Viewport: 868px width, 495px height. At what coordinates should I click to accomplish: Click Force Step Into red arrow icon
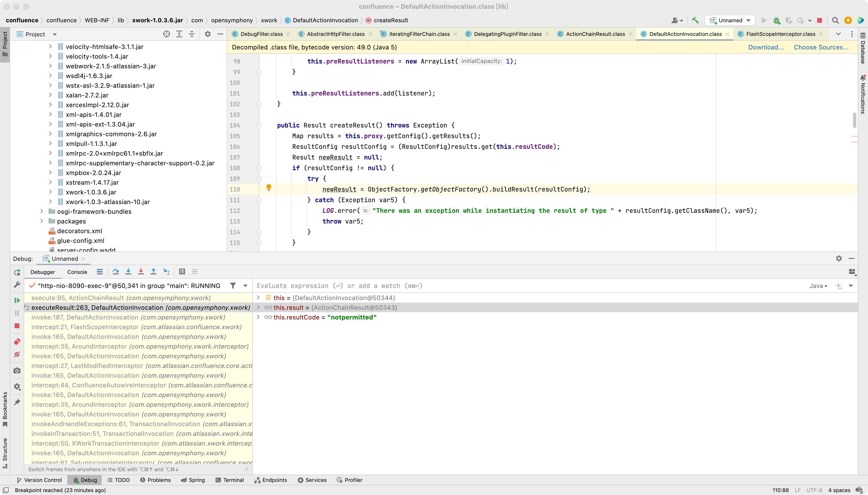tap(141, 272)
